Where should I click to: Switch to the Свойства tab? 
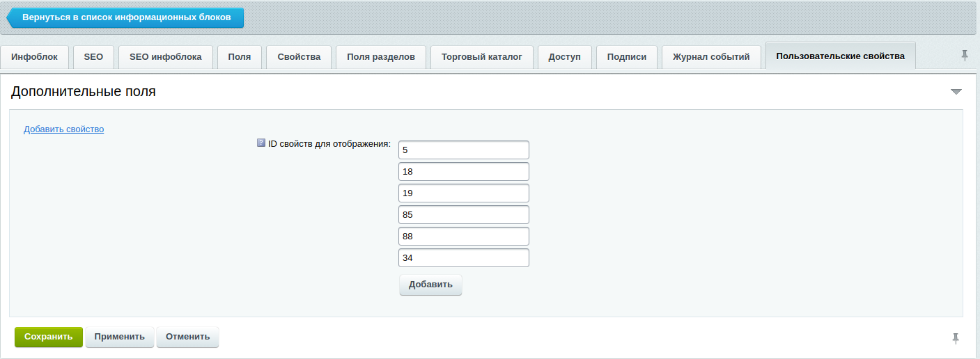pos(299,57)
